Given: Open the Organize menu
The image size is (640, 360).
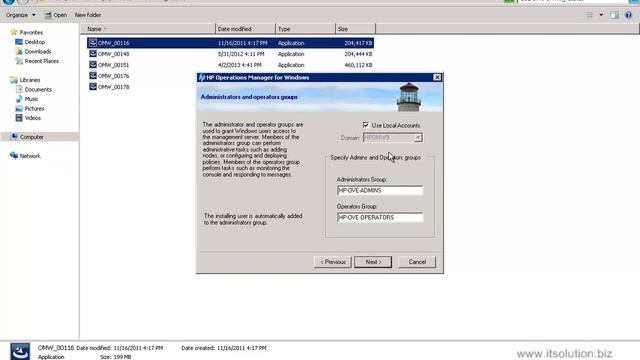Looking at the screenshot, I should [x=20, y=15].
